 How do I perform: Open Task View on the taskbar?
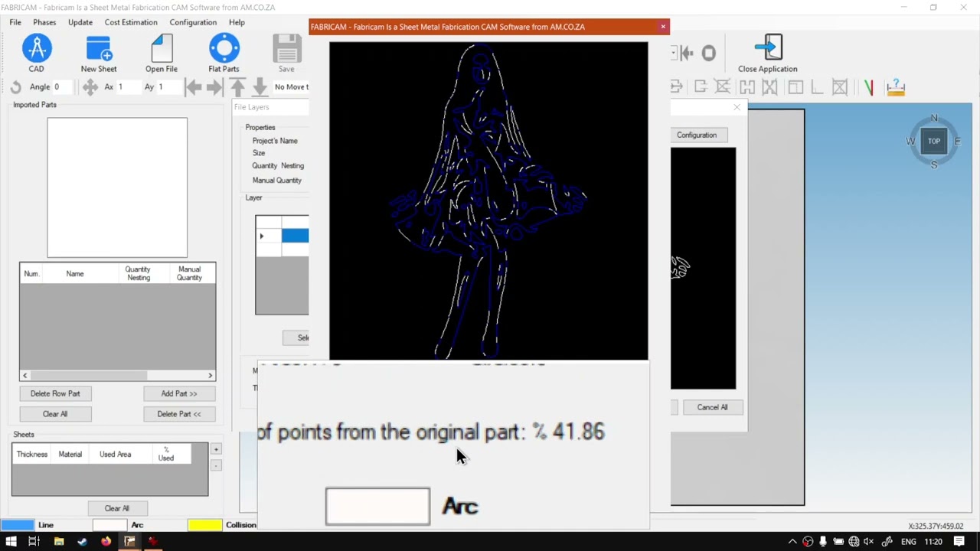pos(34,541)
